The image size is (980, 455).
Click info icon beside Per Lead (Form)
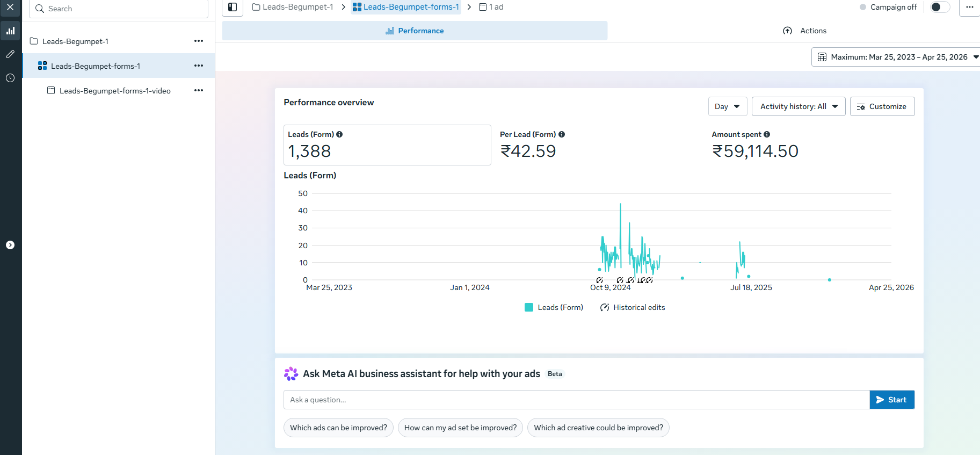[x=562, y=134]
